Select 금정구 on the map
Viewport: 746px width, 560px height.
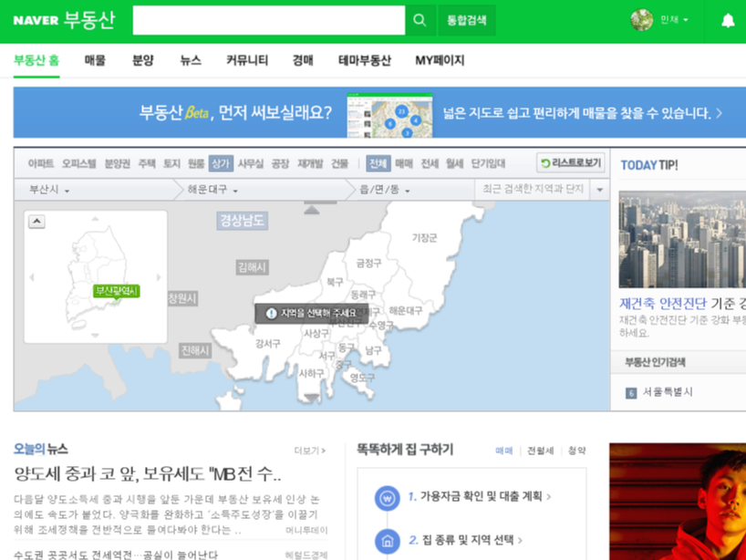(368, 263)
